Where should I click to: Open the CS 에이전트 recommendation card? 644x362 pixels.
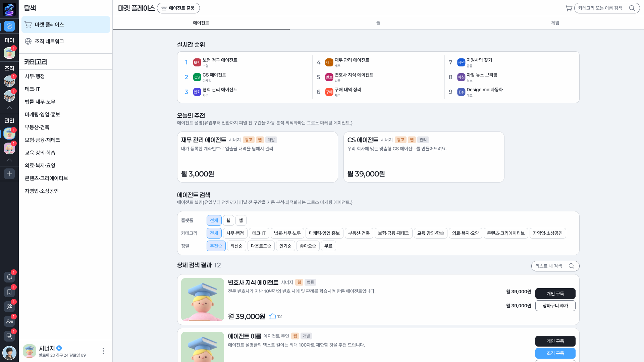click(424, 157)
